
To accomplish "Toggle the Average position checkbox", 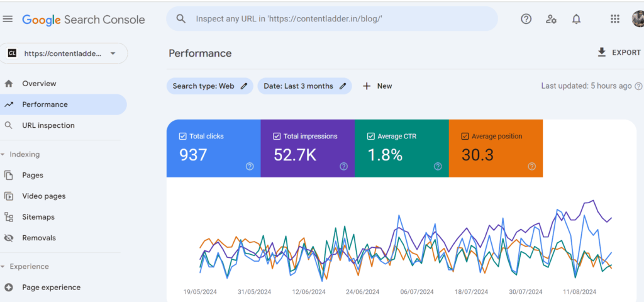I will [x=465, y=136].
